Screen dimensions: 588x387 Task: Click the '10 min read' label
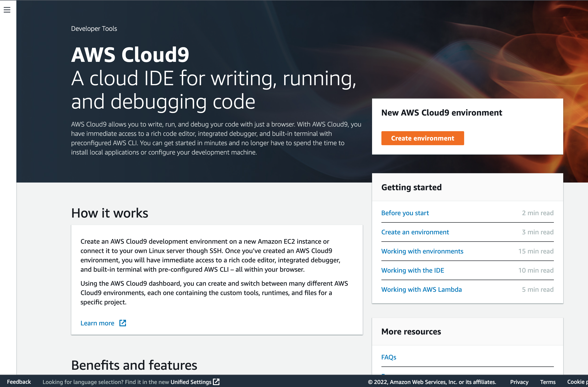(x=536, y=270)
